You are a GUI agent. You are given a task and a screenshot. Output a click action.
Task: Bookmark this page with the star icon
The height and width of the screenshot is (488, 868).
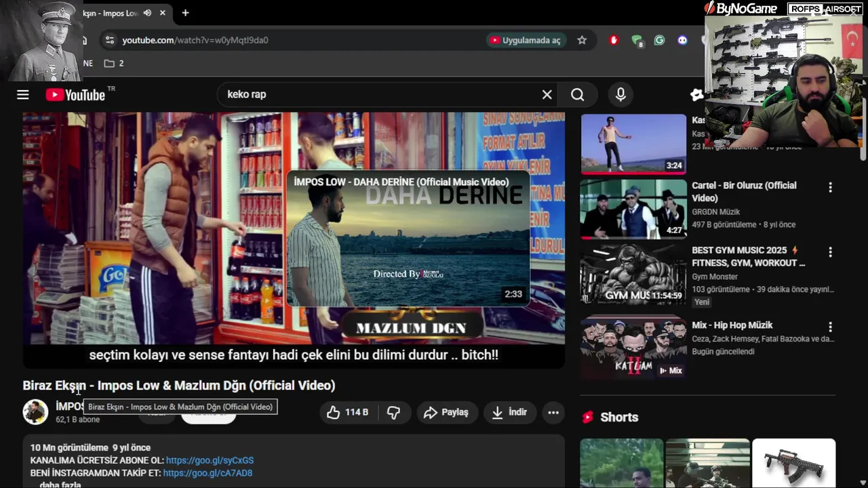(582, 40)
